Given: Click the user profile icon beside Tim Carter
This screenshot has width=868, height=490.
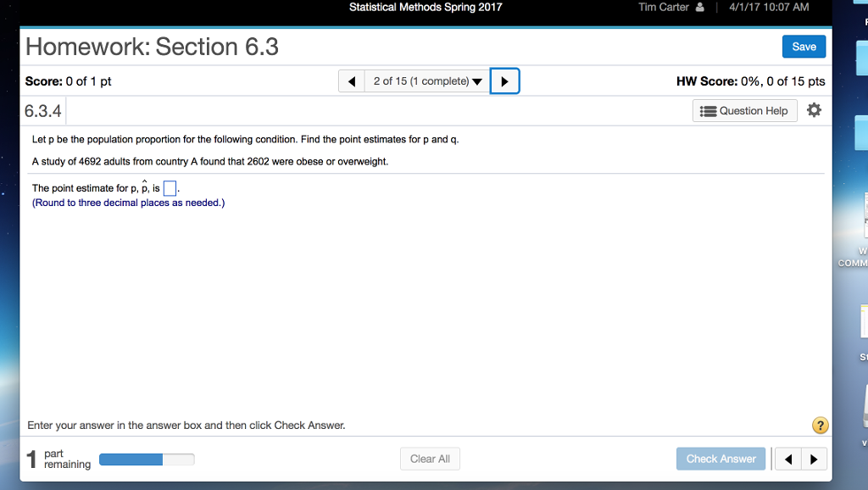Looking at the screenshot, I should click(700, 8).
